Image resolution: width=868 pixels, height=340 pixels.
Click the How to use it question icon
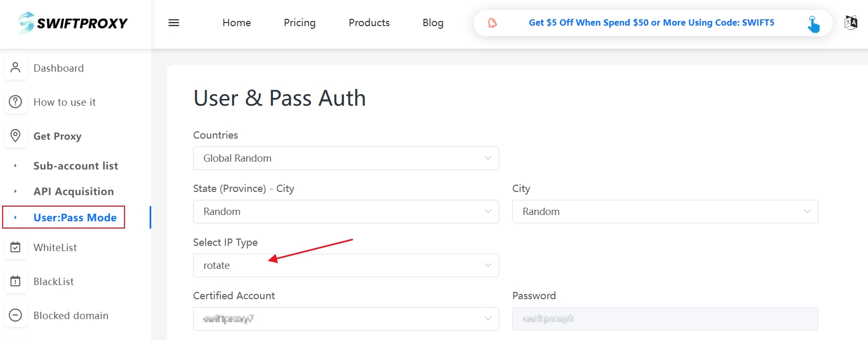click(x=16, y=102)
